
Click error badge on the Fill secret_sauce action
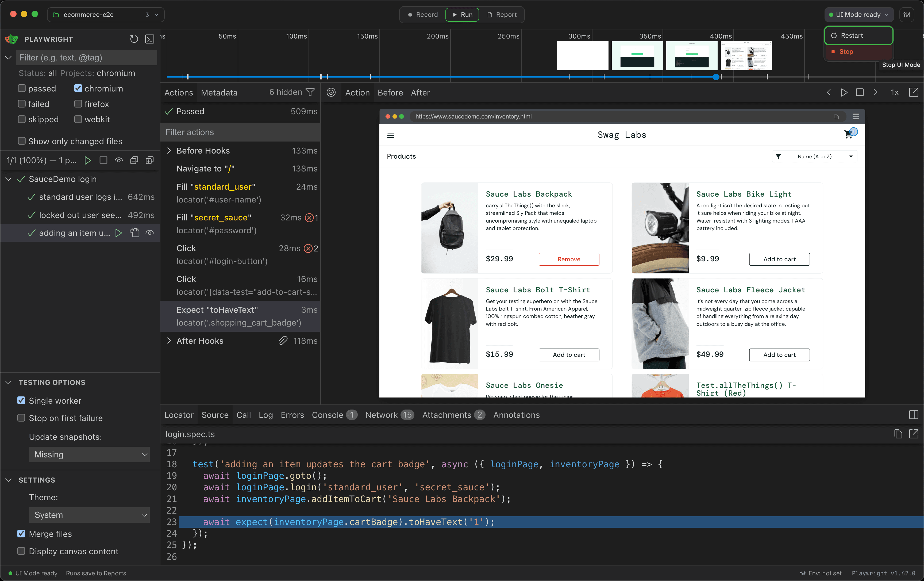[x=311, y=218]
